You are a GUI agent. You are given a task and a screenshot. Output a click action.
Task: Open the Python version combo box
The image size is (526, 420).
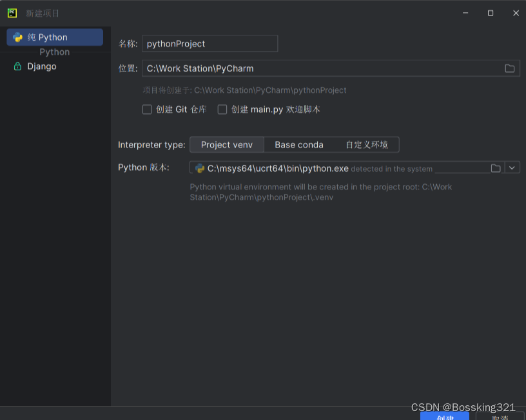point(355,167)
